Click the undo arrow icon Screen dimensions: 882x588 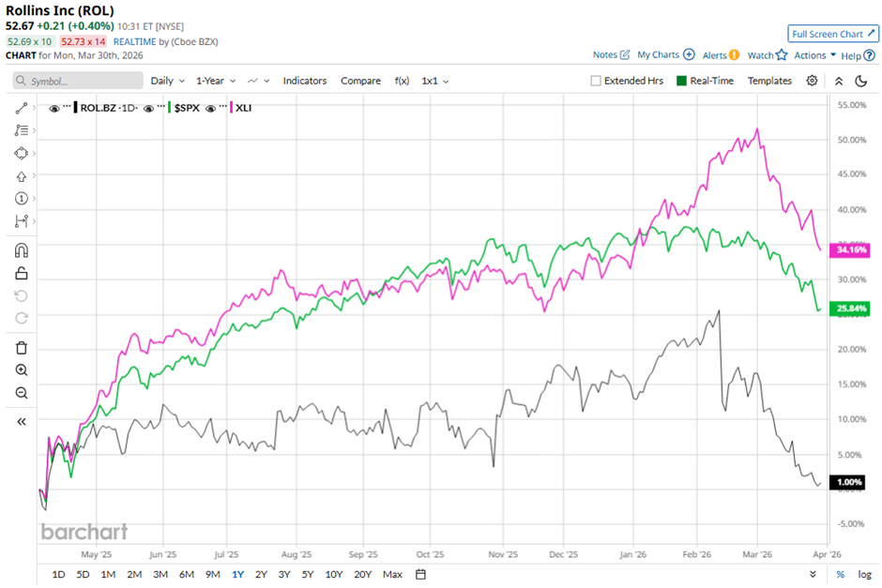click(22, 295)
